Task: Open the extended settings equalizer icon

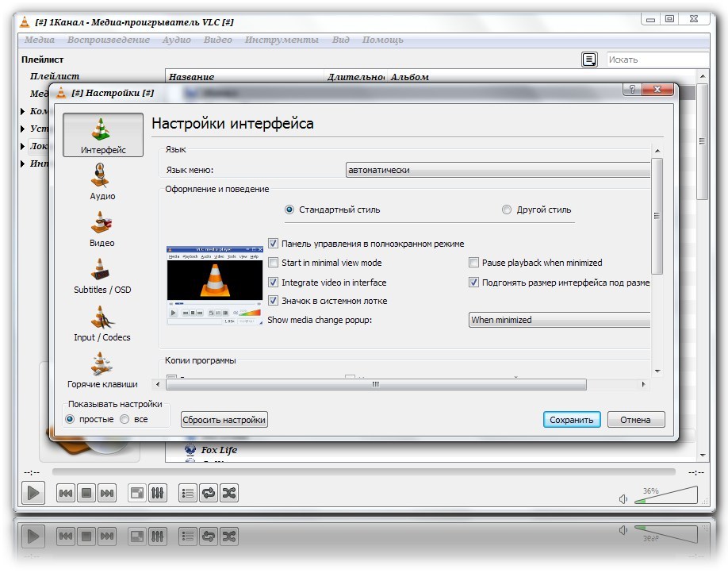Action: tap(158, 493)
